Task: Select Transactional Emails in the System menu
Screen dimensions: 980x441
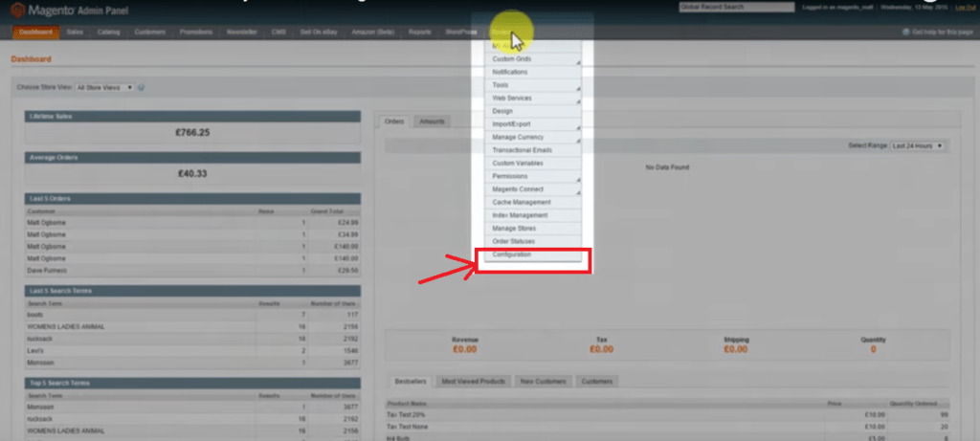Action: coord(533,150)
